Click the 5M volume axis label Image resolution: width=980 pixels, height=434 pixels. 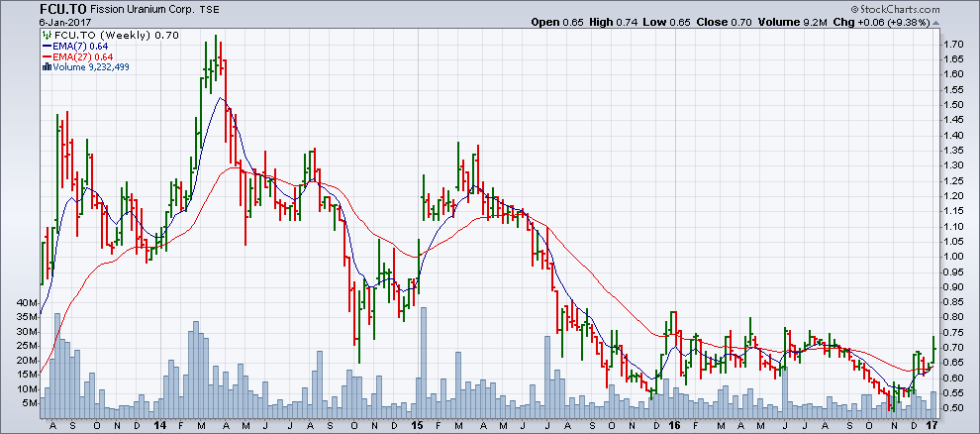click(30, 404)
